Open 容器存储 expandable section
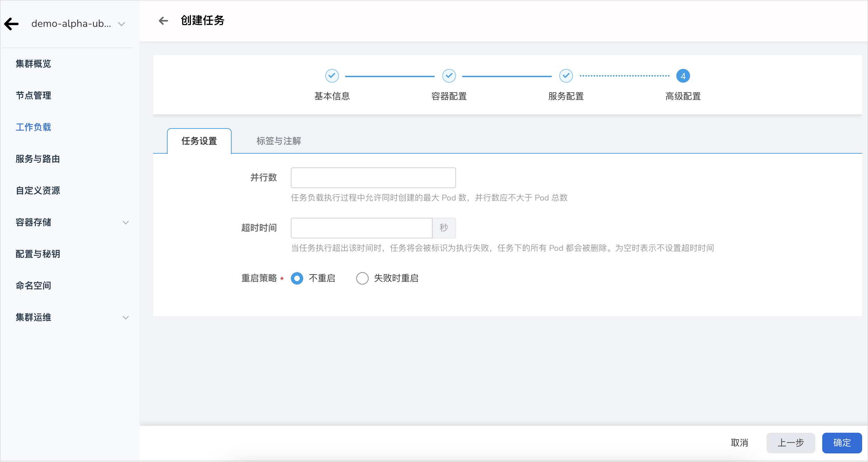 coord(69,222)
